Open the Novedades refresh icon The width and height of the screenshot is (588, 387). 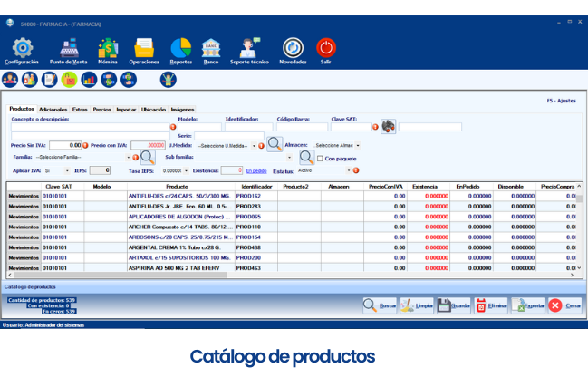(x=293, y=48)
